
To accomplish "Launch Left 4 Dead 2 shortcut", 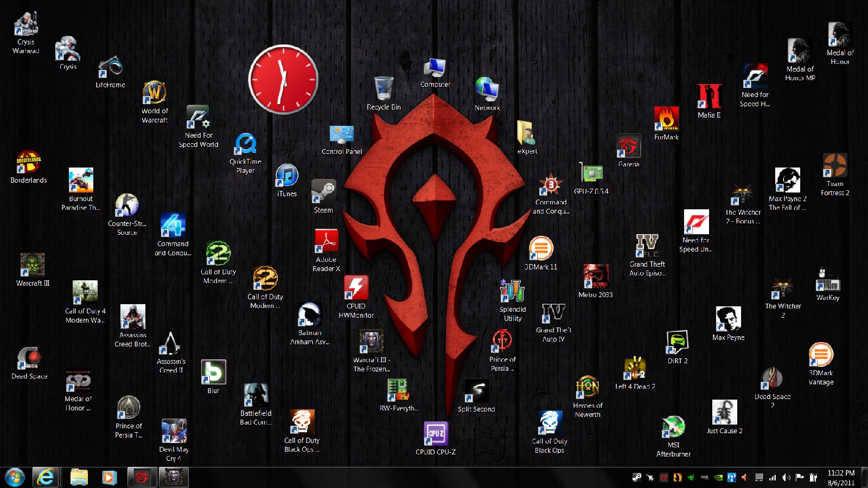I will pyautogui.click(x=635, y=374).
